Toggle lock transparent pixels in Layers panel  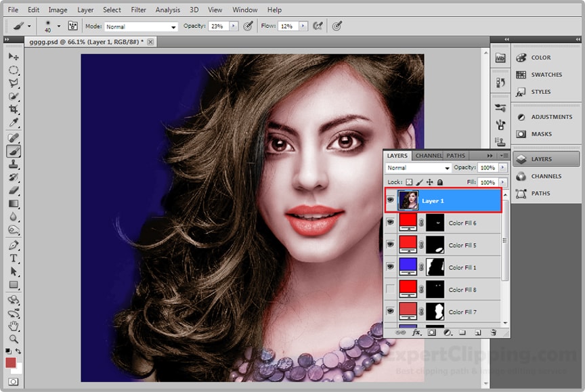tap(409, 182)
